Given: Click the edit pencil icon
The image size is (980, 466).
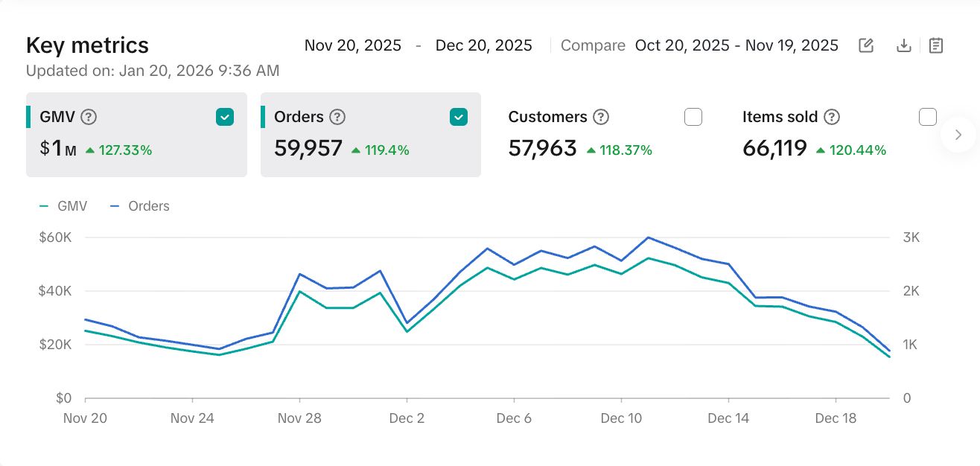Looking at the screenshot, I should tap(866, 45).
